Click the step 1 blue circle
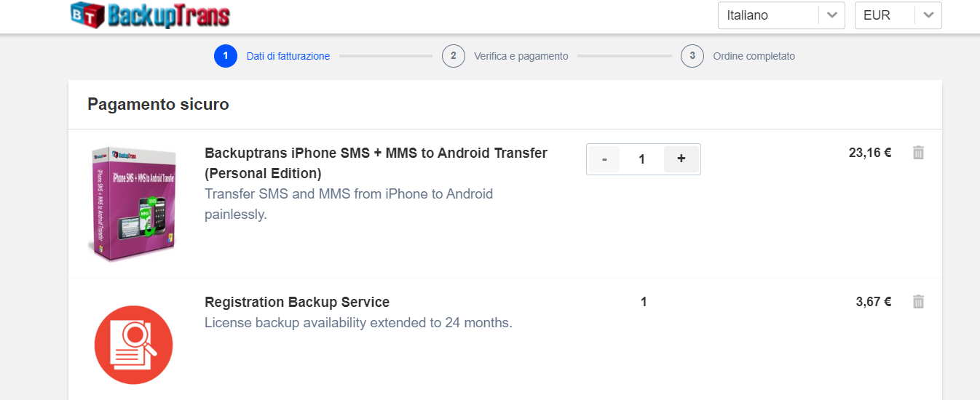The height and width of the screenshot is (400, 980). click(226, 56)
